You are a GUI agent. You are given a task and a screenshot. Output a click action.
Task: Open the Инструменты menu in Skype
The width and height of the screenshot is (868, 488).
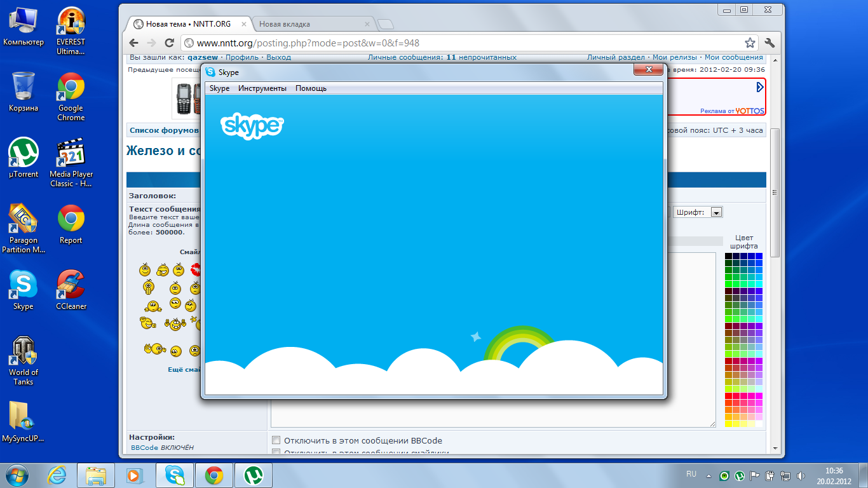click(x=262, y=88)
